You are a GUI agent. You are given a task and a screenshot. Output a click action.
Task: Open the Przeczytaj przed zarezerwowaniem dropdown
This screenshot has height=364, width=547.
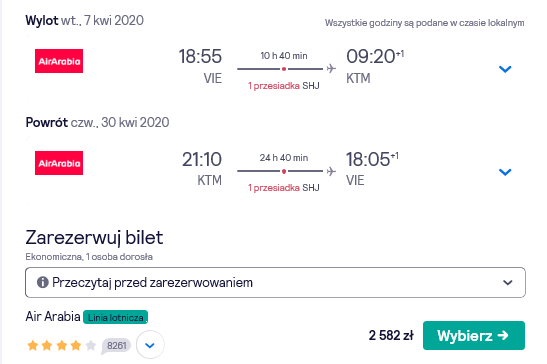pyautogui.click(x=275, y=282)
